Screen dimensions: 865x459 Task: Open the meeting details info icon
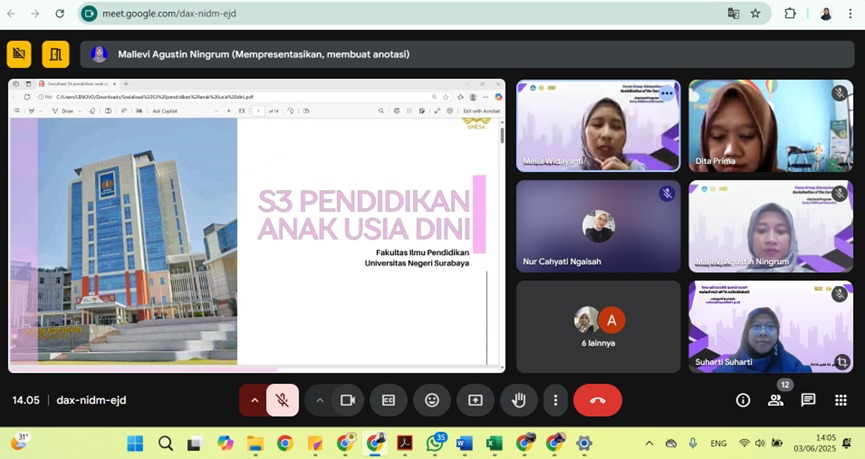pos(743,400)
